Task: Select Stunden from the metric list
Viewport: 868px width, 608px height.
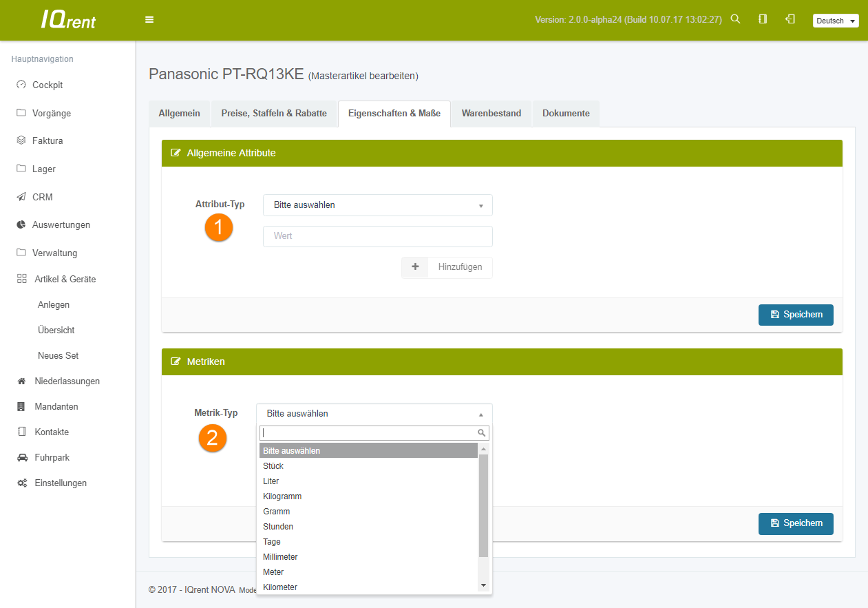Action: point(368,527)
